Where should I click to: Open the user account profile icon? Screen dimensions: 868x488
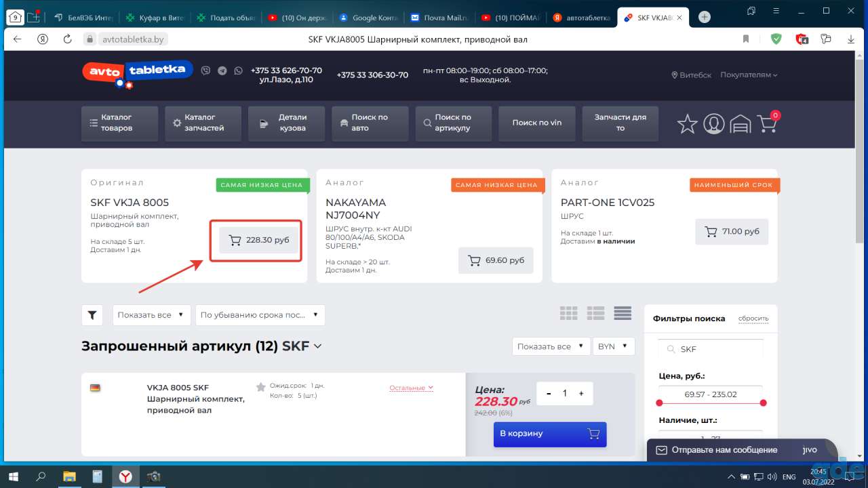click(x=713, y=124)
